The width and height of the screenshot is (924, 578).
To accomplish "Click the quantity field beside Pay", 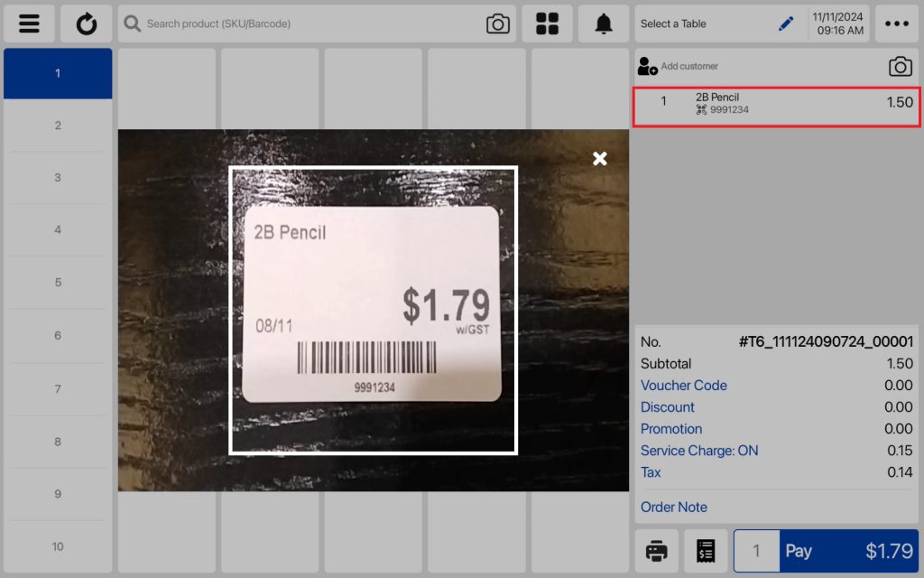I will click(x=757, y=551).
